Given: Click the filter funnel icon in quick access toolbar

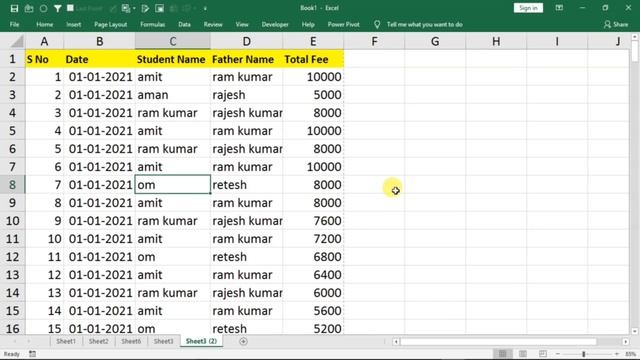Looking at the screenshot, I should coord(58,8).
